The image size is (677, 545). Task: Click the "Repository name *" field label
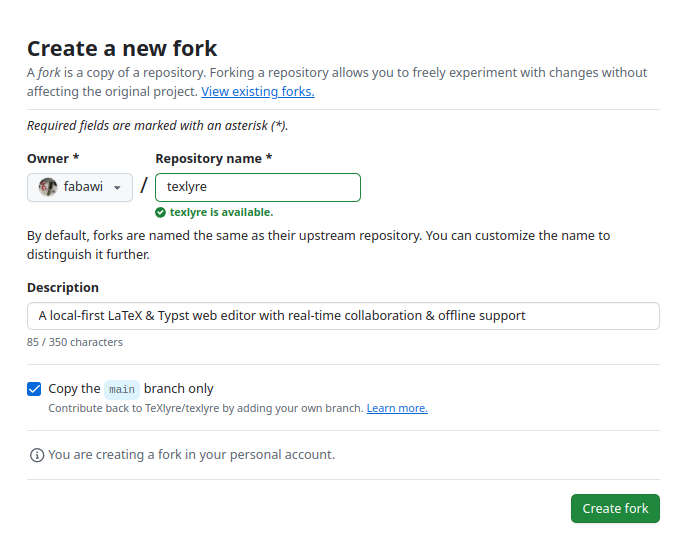pos(214,158)
